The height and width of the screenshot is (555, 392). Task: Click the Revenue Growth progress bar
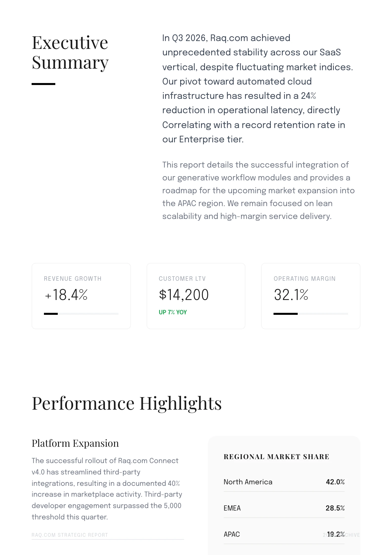tap(81, 314)
